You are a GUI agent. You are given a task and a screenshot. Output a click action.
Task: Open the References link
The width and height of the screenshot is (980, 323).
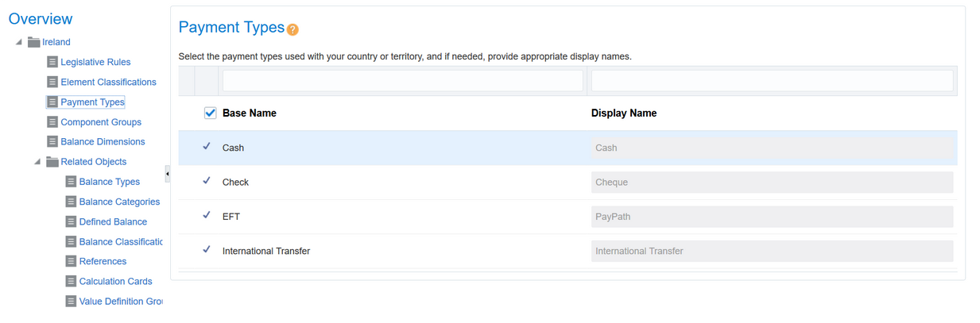(103, 261)
